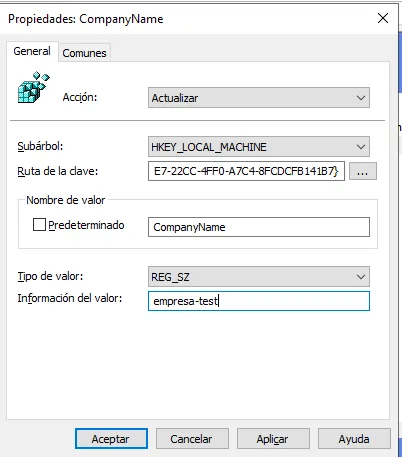402x457 pixels.
Task: Apply changes with Aplicar button
Action: pyautogui.click(x=273, y=439)
